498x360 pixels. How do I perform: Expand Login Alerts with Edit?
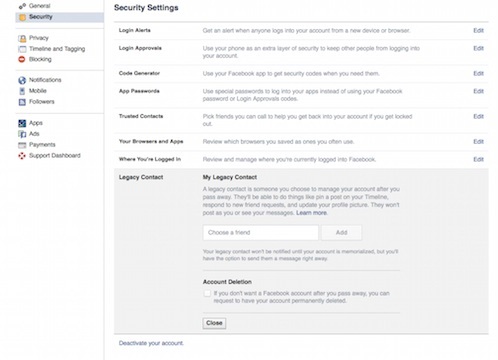(478, 31)
